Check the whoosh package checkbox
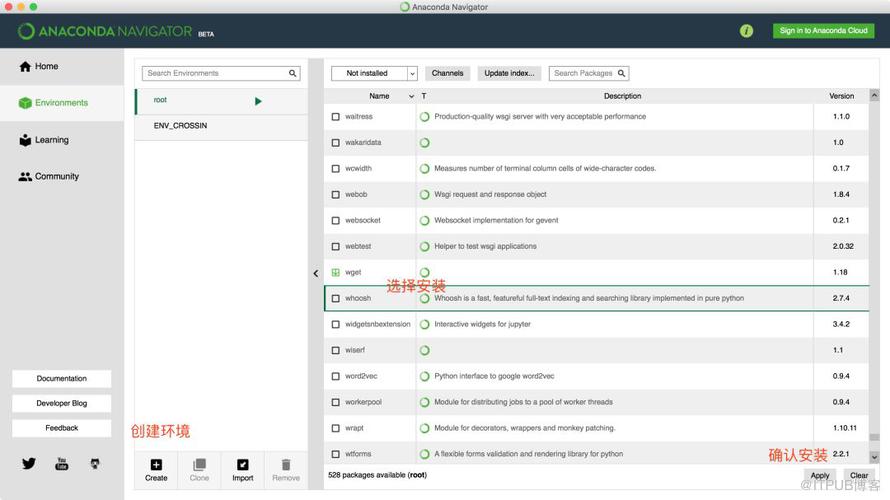890x500 pixels. (x=335, y=299)
